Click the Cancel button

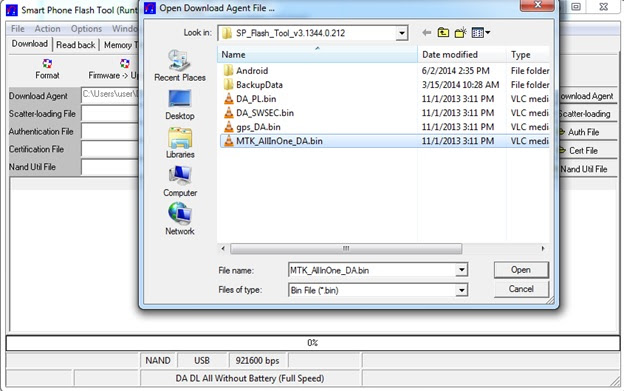[x=521, y=289]
